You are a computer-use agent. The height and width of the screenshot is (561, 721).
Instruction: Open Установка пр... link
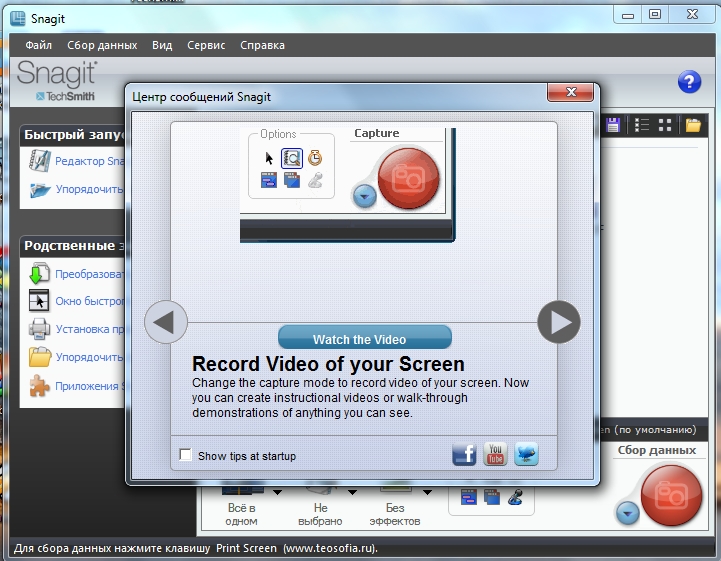[89, 329]
